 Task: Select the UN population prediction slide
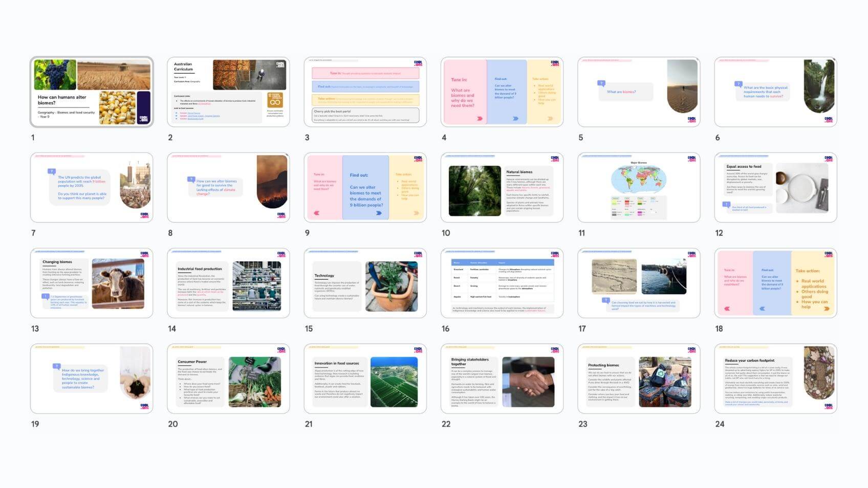pyautogui.click(x=92, y=187)
